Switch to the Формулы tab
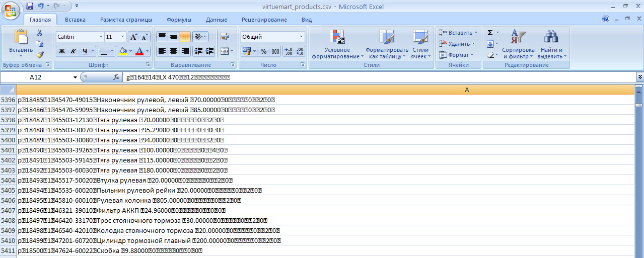The width and height of the screenshot is (644, 258). coord(179,20)
